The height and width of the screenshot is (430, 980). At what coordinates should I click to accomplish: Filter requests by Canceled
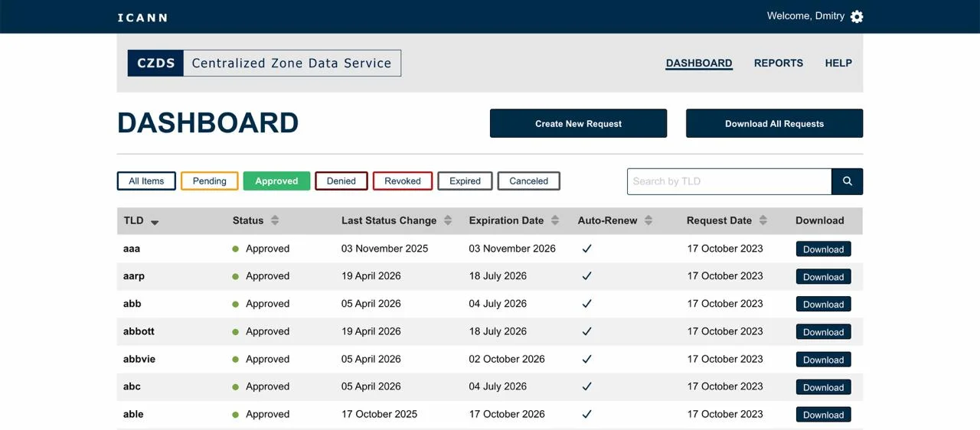coord(529,181)
